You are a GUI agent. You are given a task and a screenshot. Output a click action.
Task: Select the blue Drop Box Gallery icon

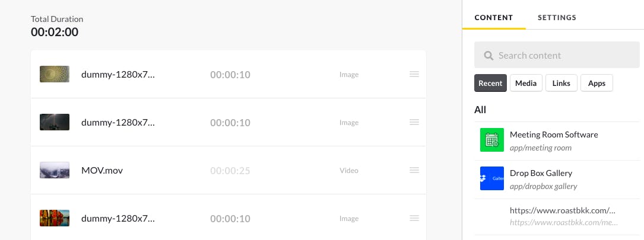(492, 178)
